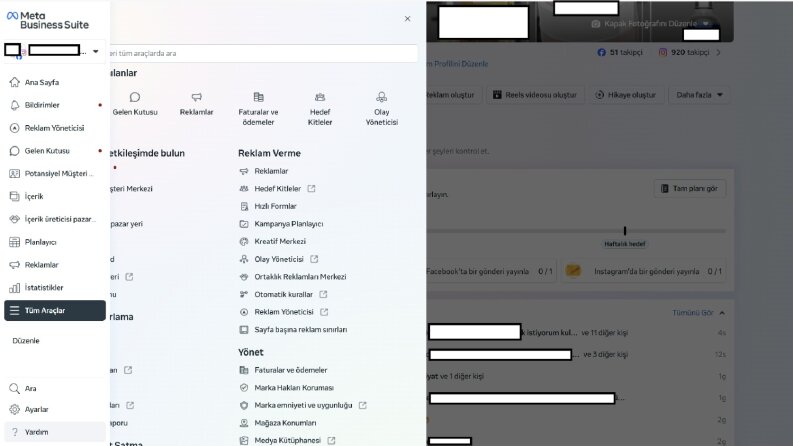Open the Gelen Kutusu shortcut icon
Screen dimensions: 793x446
pyautogui.click(x=135, y=97)
